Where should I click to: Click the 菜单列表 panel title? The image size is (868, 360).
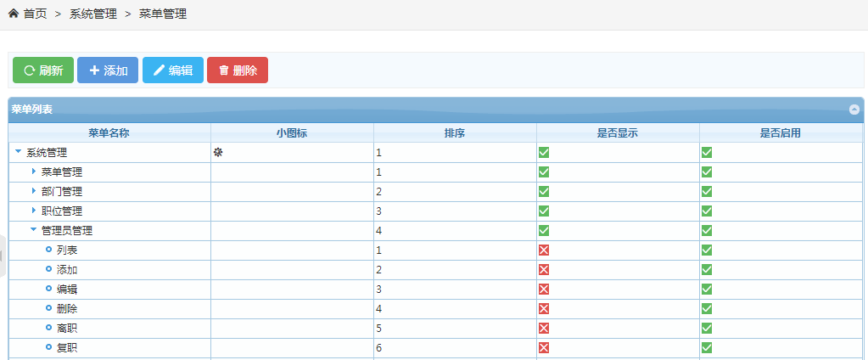tap(32, 110)
